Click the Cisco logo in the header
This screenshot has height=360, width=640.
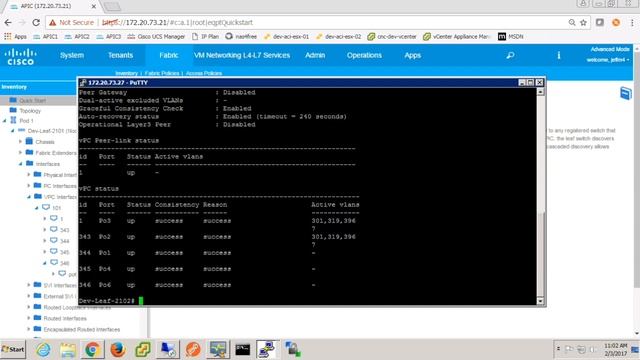click(20, 57)
